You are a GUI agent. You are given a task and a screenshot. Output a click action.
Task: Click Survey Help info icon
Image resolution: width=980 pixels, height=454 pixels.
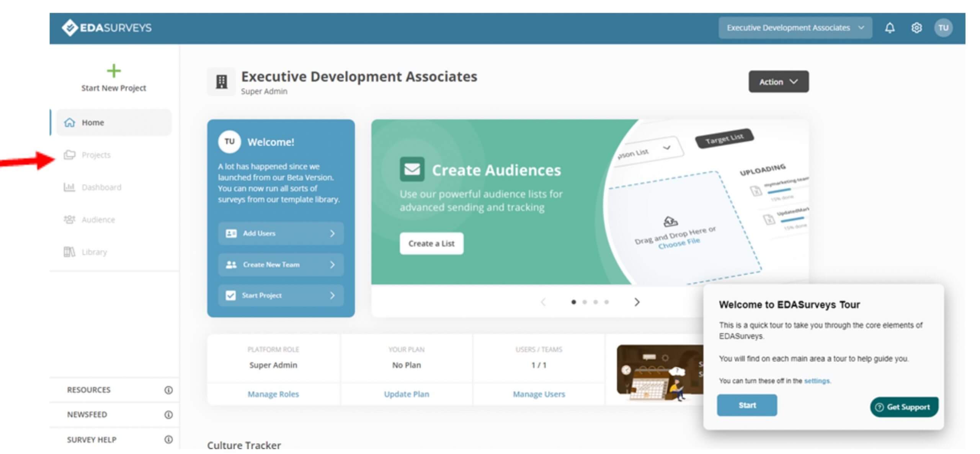pos(168,439)
